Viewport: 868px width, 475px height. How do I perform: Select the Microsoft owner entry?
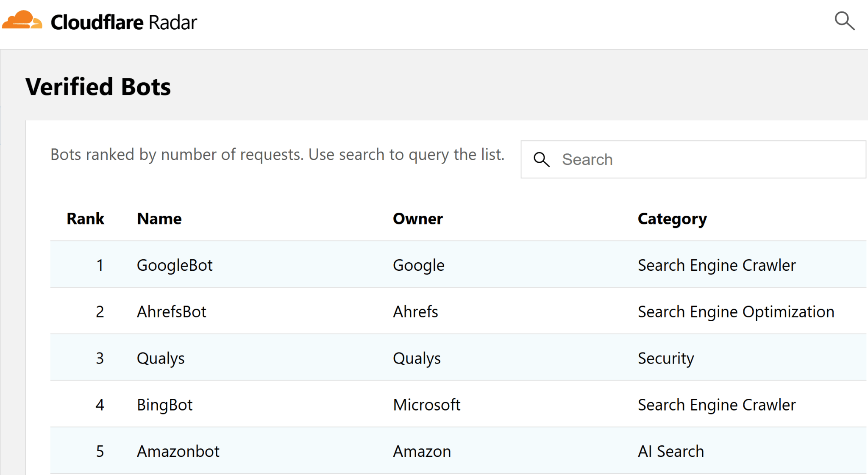click(x=426, y=405)
